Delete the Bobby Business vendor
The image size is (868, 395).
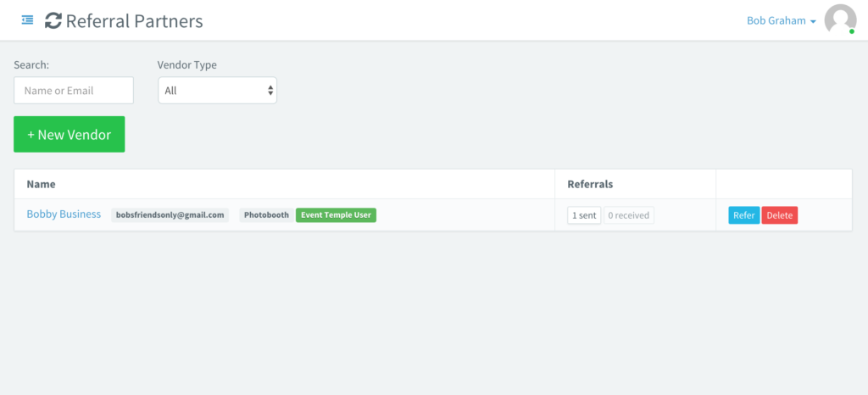pyautogui.click(x=779, y=215)
